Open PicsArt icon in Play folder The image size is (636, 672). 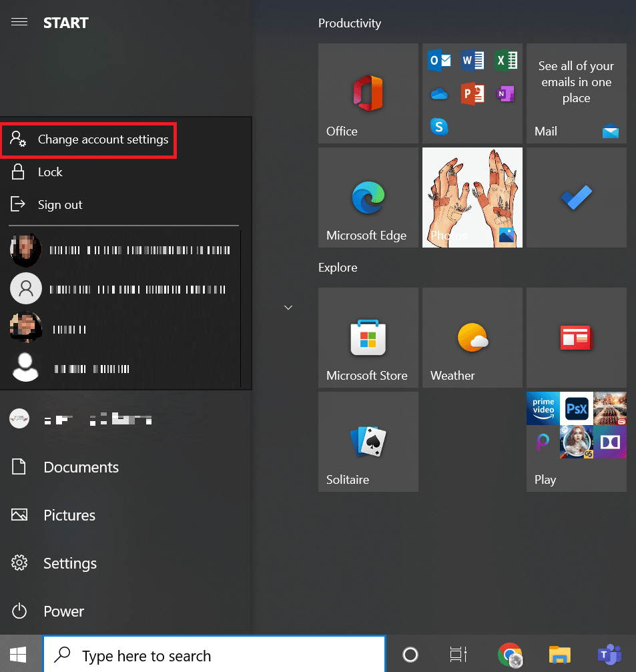click(x=543, y=441)
